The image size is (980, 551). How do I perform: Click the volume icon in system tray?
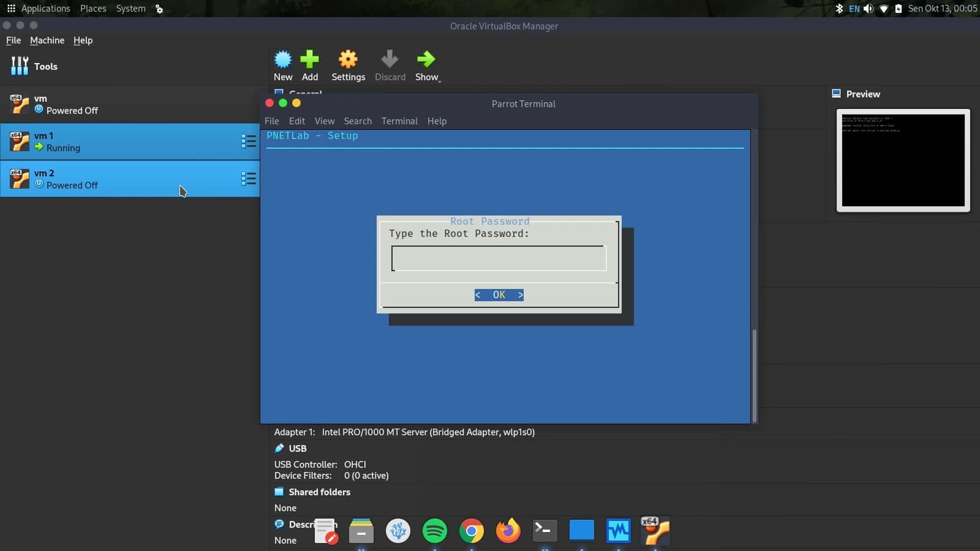pos(868,9)
